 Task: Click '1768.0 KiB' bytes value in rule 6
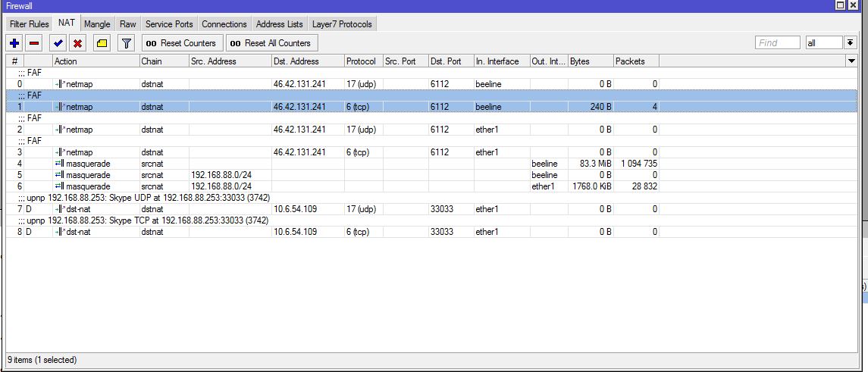[x=592, y=186]
